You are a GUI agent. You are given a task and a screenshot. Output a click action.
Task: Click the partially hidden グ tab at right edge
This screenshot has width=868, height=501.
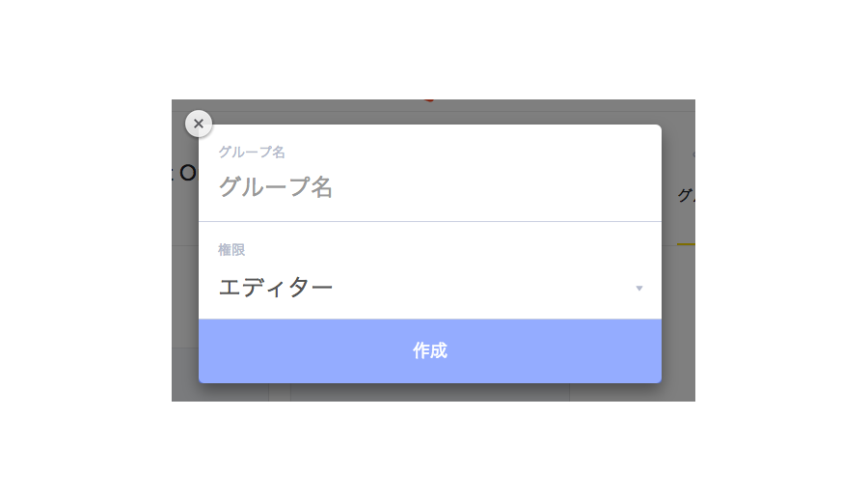[687, 195]
